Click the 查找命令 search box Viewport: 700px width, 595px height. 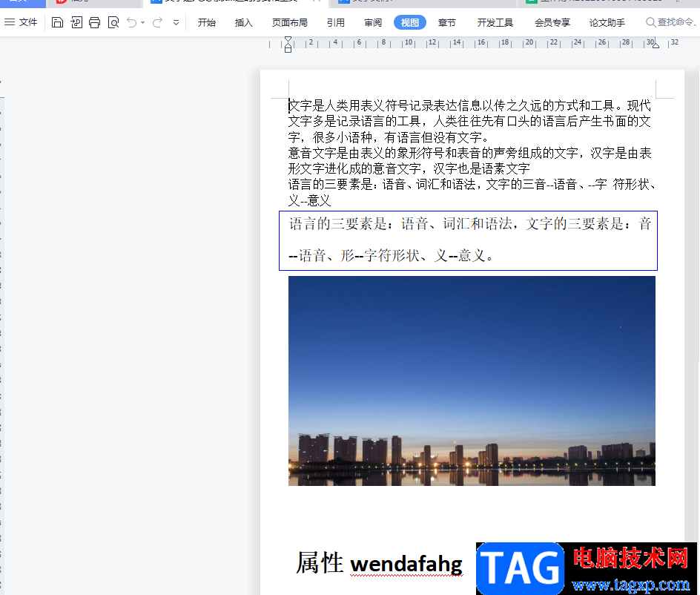671,22
